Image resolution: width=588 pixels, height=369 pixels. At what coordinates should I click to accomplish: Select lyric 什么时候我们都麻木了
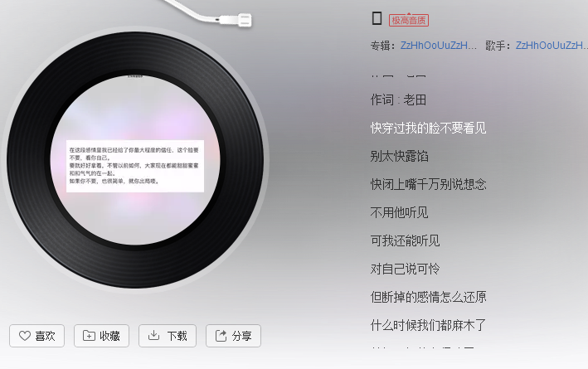(428, 325)
